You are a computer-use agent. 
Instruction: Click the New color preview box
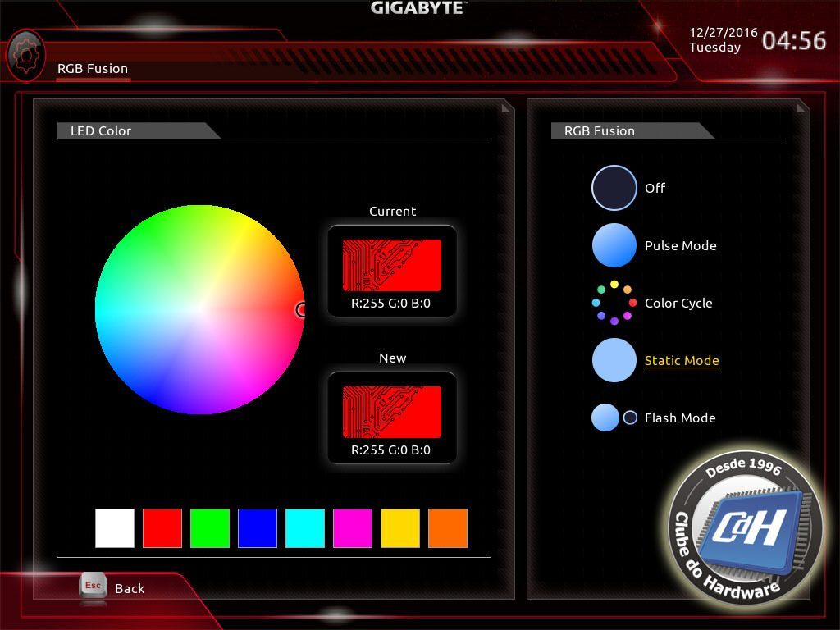392,412
